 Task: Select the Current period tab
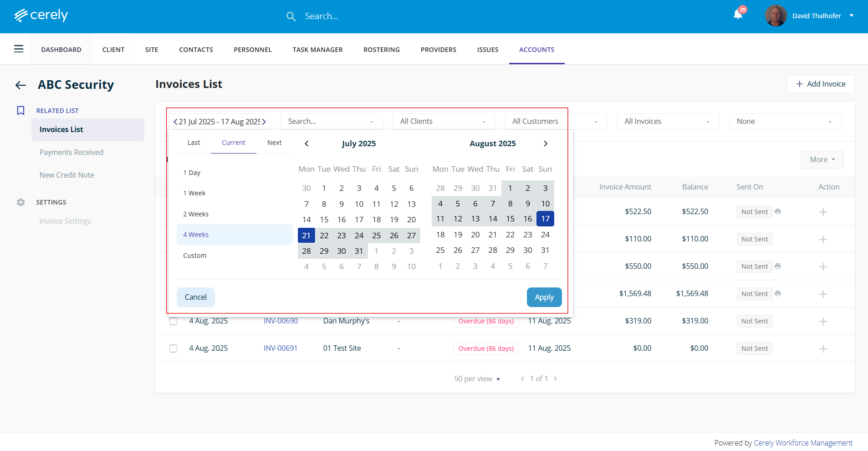click(x=234, y=143)
